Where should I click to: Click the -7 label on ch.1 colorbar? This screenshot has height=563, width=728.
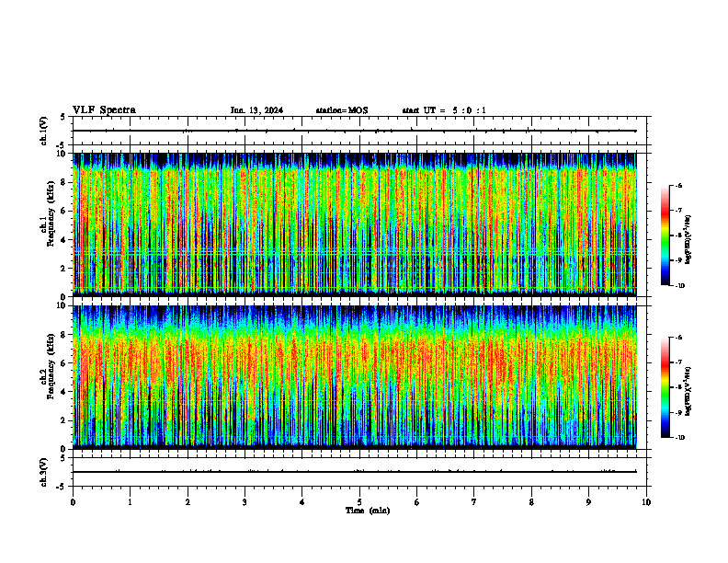coord(677,211)
